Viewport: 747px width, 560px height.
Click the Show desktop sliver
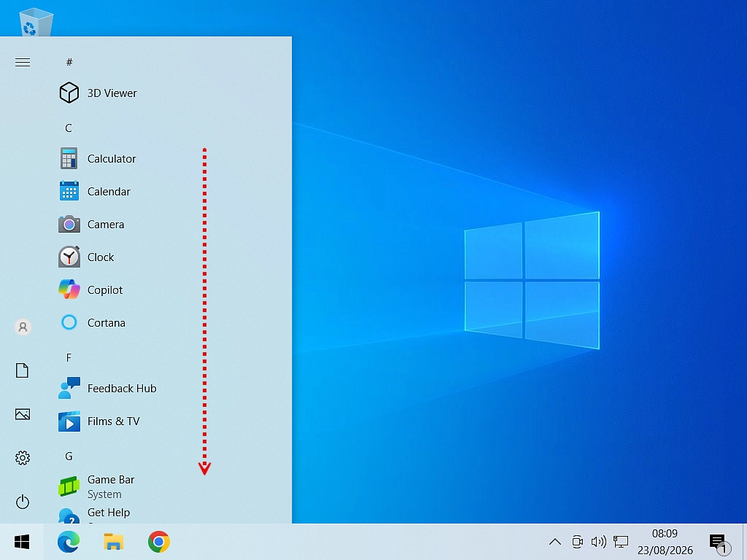point(745,542)
